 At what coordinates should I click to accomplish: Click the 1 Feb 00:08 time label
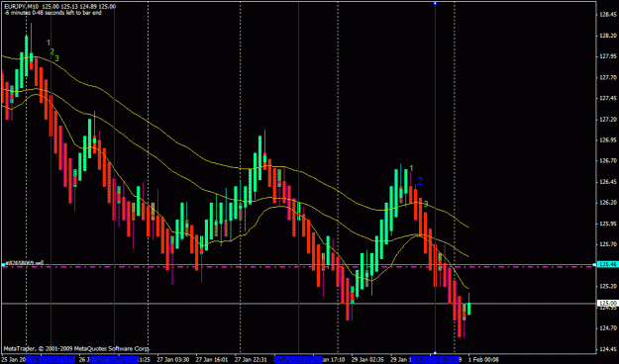483,360
